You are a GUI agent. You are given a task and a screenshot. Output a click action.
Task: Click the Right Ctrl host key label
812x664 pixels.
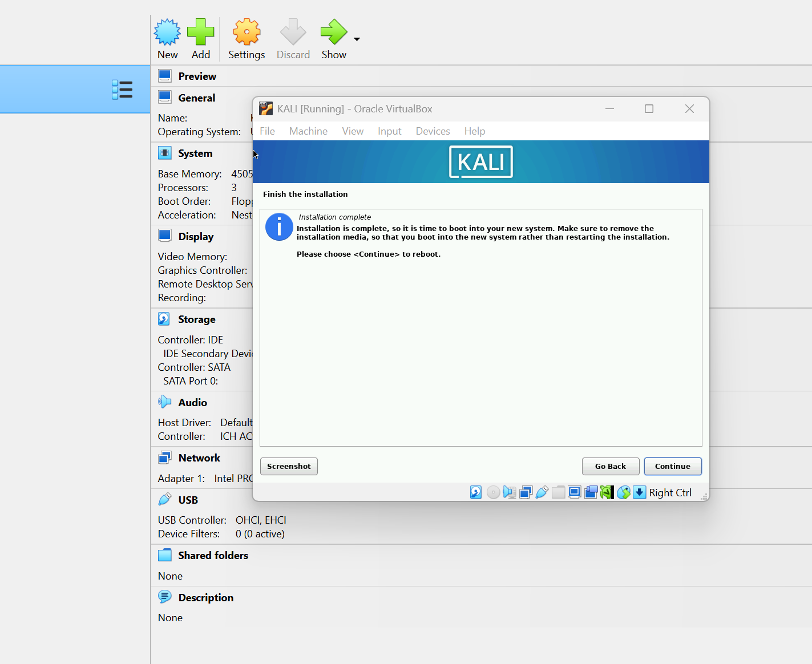tap(670, 492)
